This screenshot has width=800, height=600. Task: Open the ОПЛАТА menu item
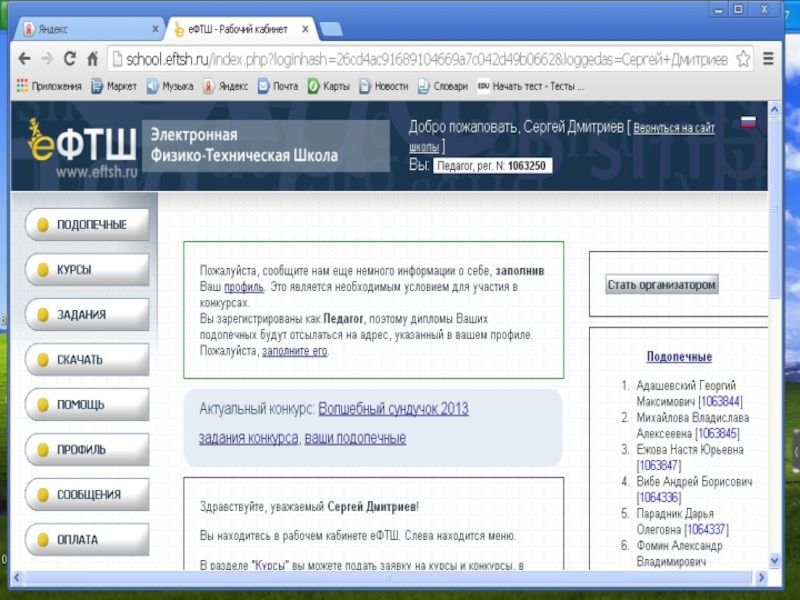click(87, 539)
